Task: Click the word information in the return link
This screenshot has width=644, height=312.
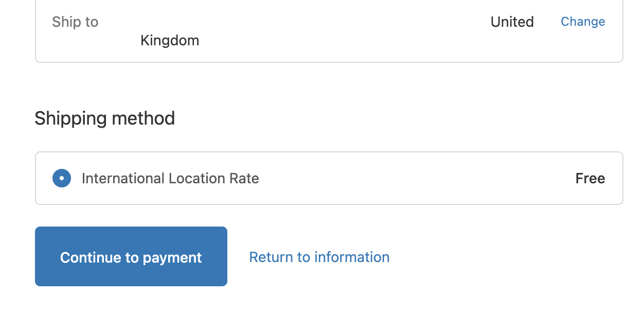Action: tap(352, 257)
